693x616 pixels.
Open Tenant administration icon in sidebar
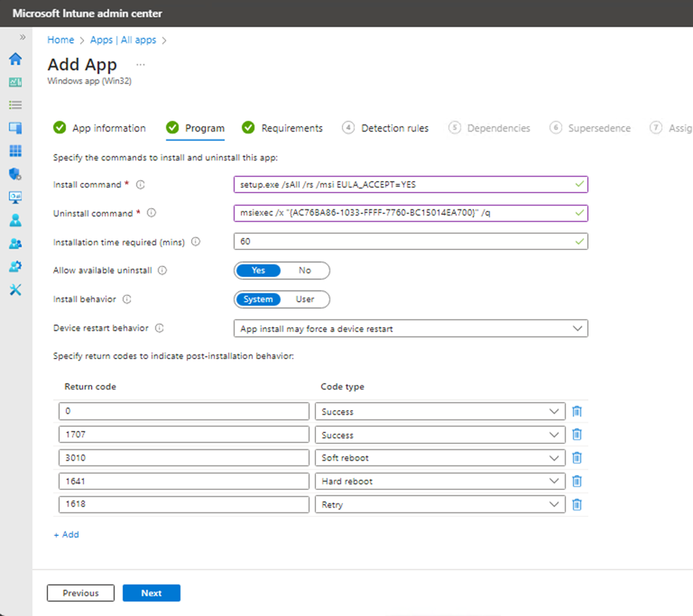point(16,266)
